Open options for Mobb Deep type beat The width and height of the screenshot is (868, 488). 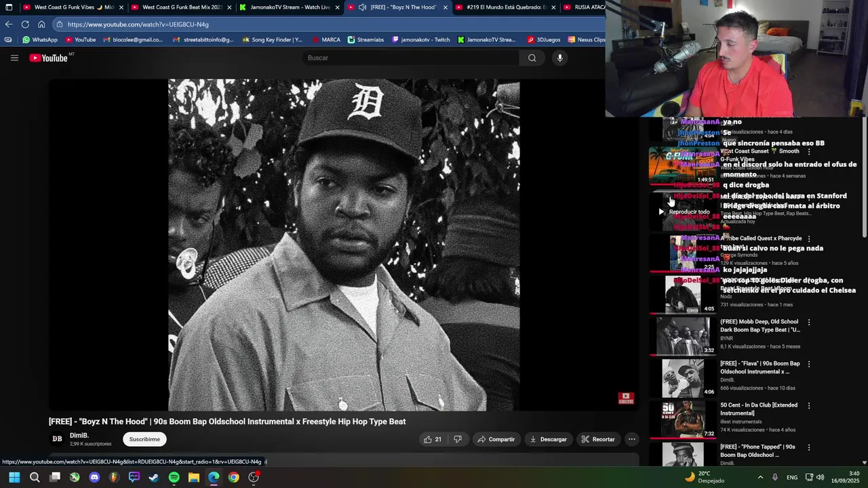coord(808,322)
